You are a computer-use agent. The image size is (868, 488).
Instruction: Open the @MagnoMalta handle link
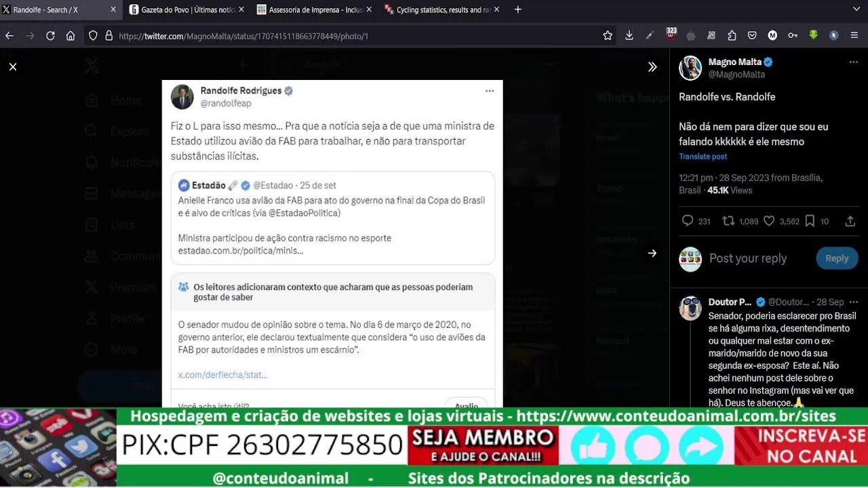pyautogui.click(x=736, y=75)
